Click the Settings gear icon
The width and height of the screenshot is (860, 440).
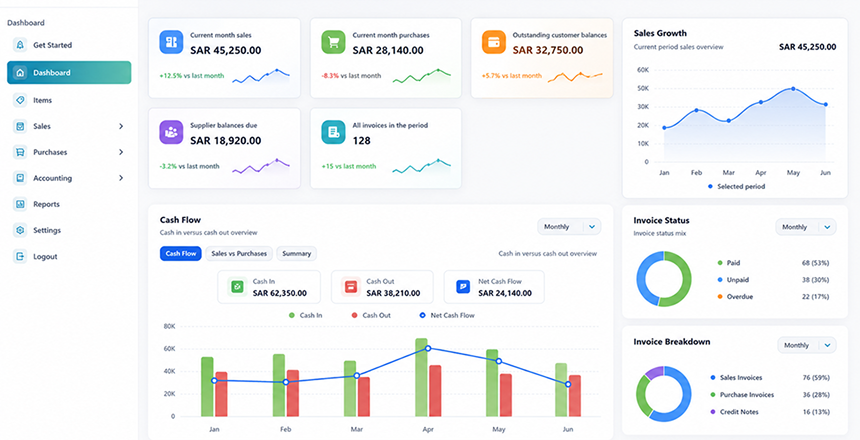pyautogui.click(x=20, y=230)
